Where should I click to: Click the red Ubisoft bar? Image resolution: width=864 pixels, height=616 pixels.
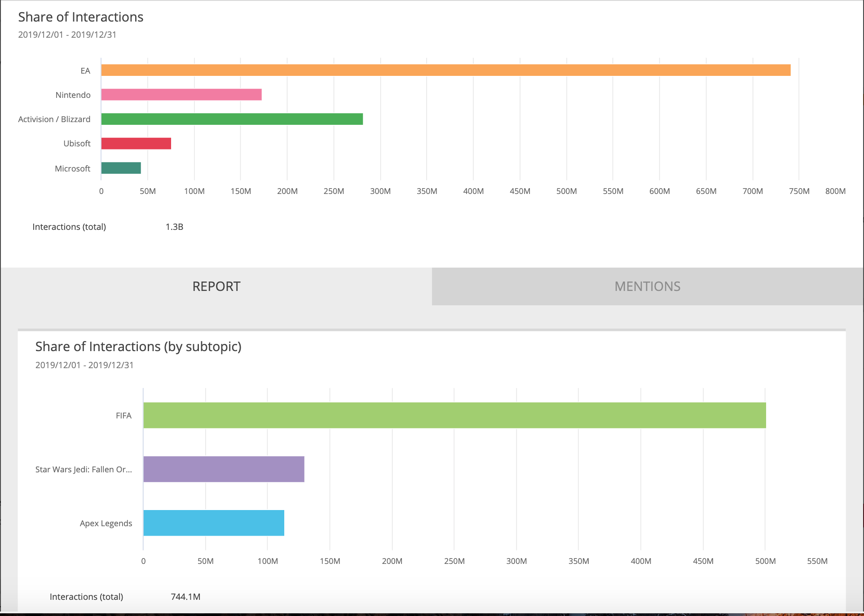tap(136, 144)
